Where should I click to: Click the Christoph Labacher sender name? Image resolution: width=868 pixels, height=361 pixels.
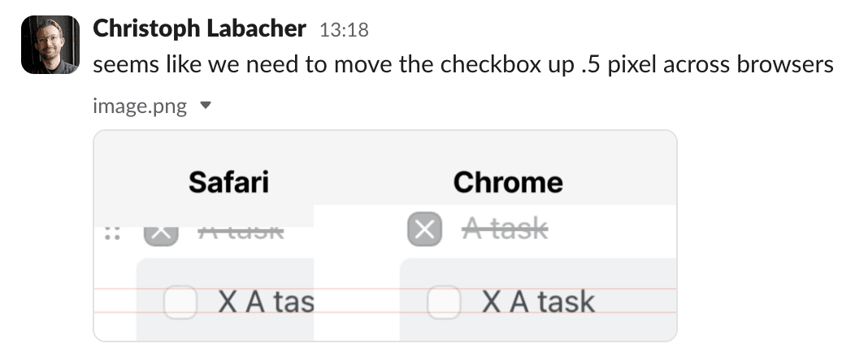click(199, 28)
